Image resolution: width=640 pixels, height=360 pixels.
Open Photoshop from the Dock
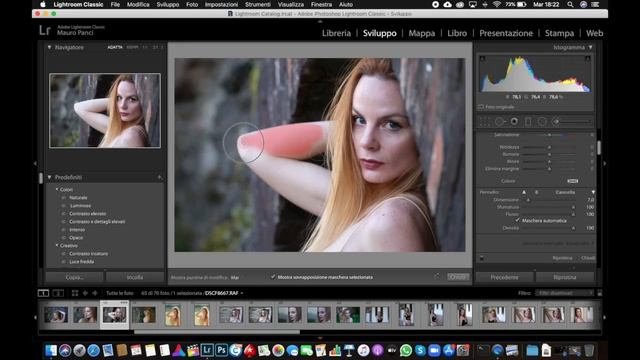click(x=221, y=350)
